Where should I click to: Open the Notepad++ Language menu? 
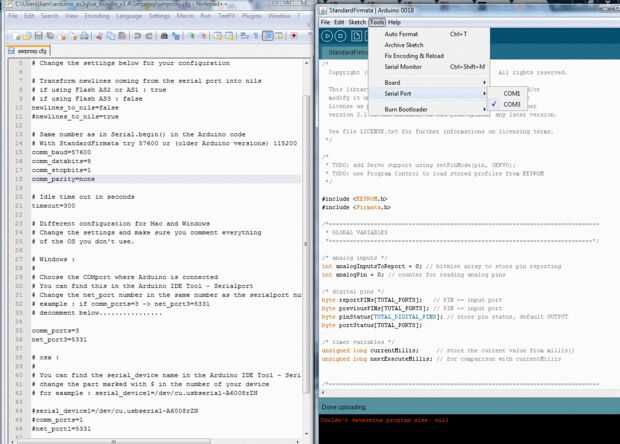129,16
